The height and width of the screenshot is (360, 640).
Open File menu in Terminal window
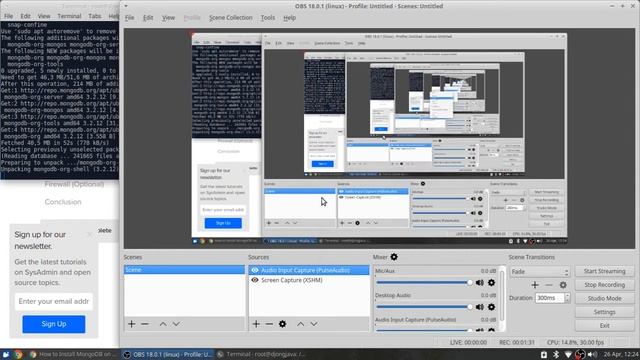pos(9,16)
